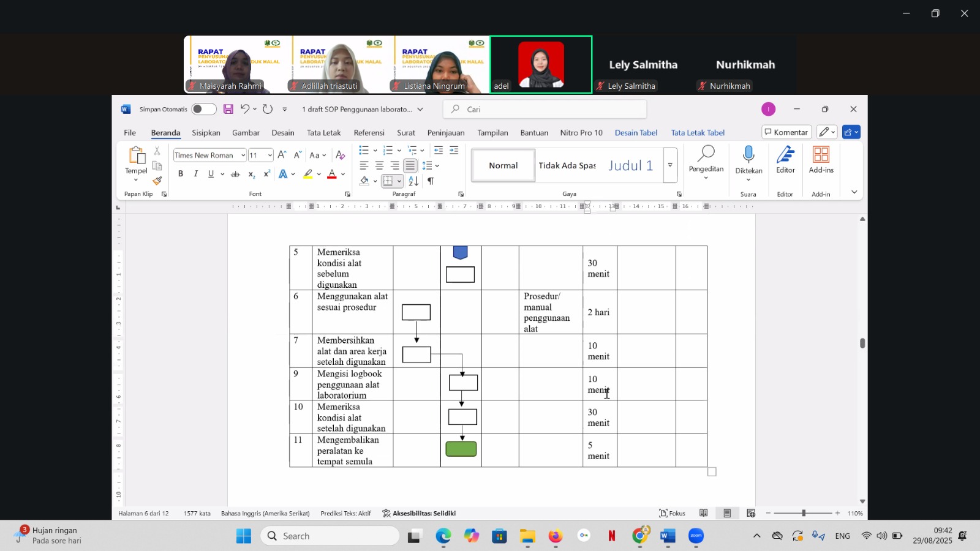Expand the font size dropdown
This screenshot has width=980, height=551.
coord(269,156)
